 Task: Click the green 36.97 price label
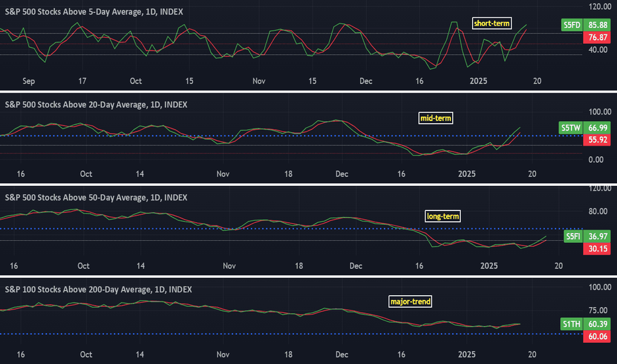point(597,236)
